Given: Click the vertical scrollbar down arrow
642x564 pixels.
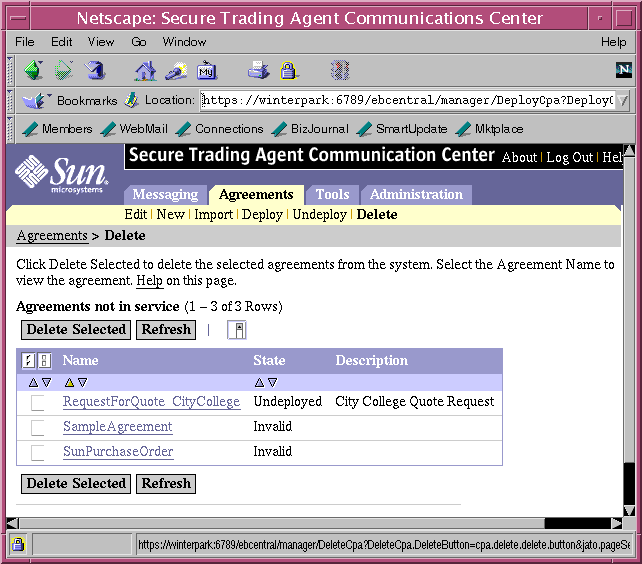Looking at the screenshot, I should click(629, 510).
